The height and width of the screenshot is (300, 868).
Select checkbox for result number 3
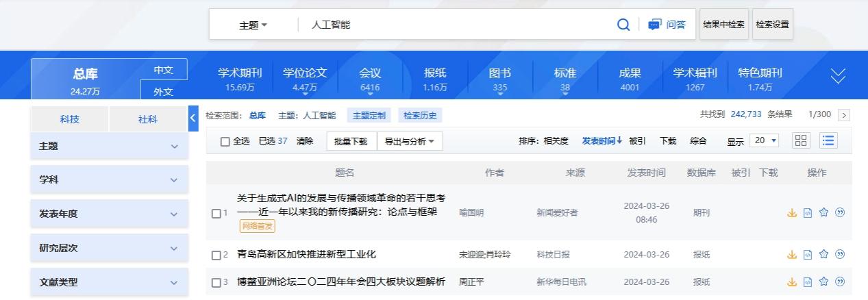point(216,282)
